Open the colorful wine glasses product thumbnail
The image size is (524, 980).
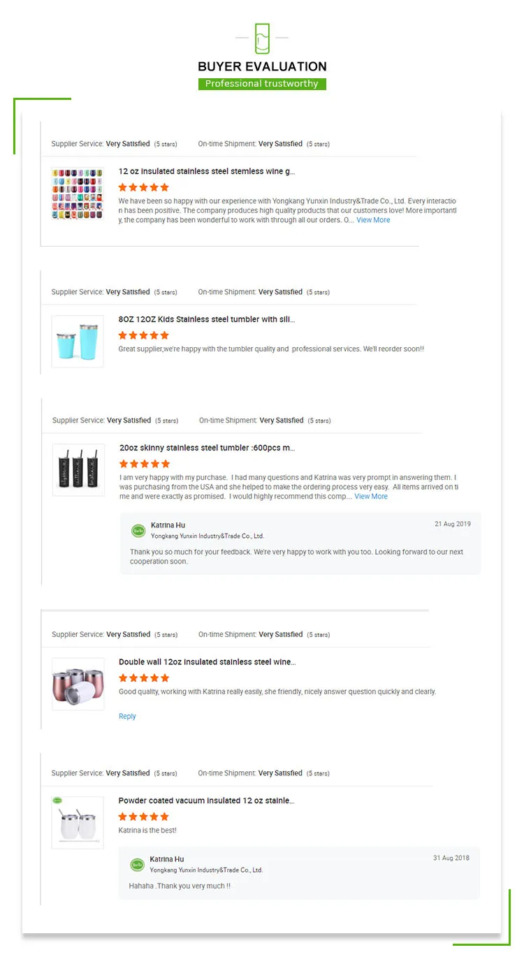(x=78, y=193)
